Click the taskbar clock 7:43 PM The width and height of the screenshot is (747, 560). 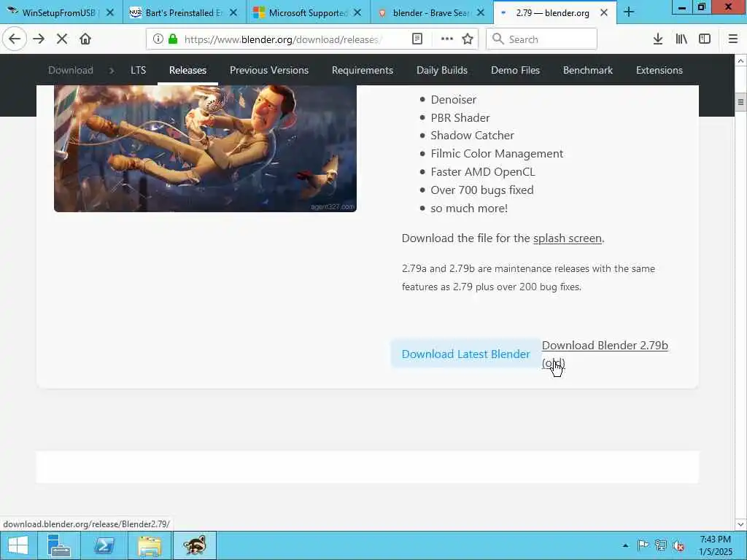pos(715,545)
